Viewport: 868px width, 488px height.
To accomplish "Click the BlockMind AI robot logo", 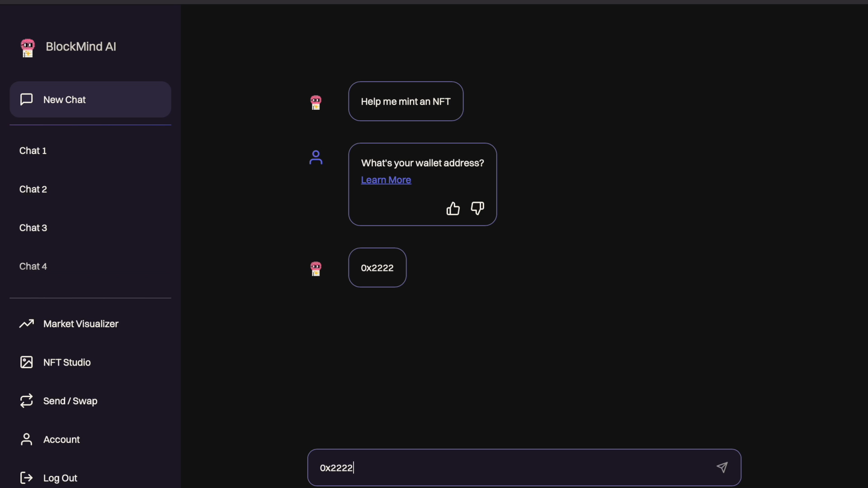I will 28,48.
